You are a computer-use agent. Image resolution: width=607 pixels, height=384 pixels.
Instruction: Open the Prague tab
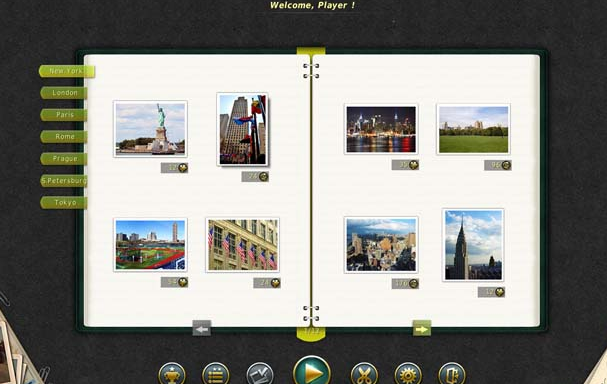[64, 159]
